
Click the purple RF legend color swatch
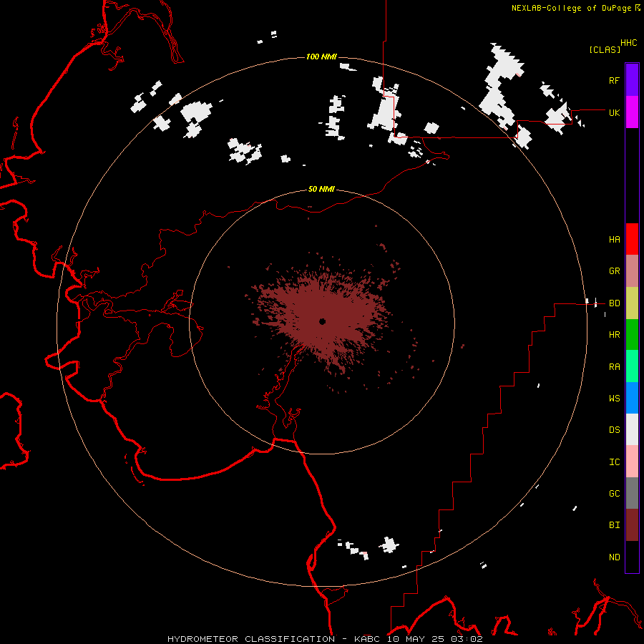tap(632, 80)
